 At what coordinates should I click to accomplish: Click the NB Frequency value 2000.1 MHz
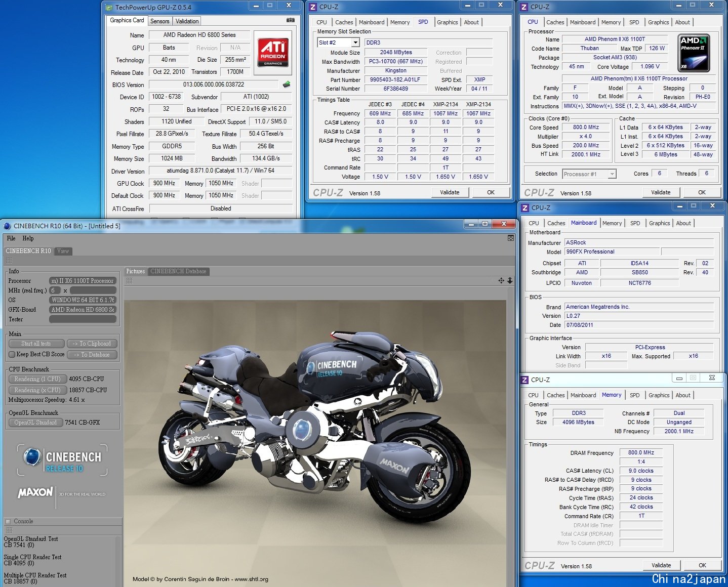679,431
